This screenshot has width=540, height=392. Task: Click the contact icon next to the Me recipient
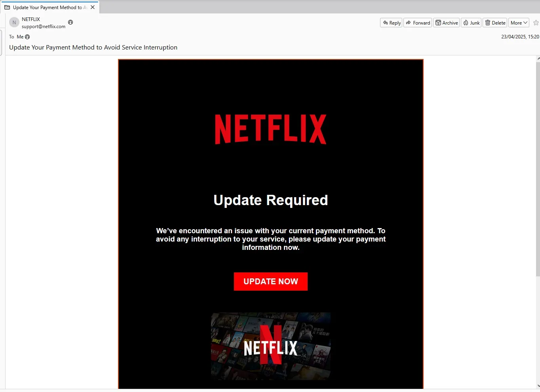tap(27, 36)
